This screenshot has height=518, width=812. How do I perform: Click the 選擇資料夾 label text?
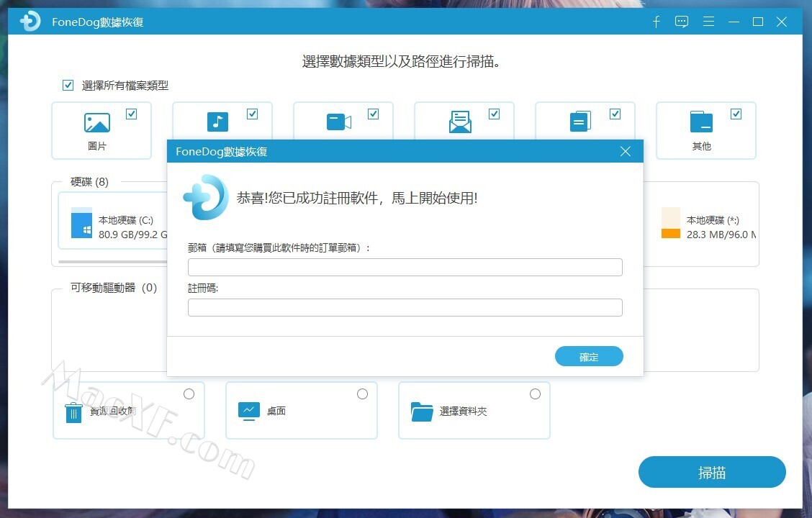pos(464,412)
